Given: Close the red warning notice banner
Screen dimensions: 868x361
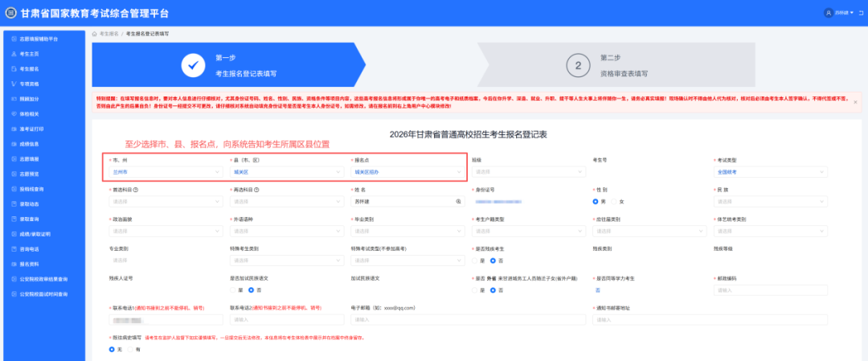Looking at the screenshot, I should tap(855, 102).
